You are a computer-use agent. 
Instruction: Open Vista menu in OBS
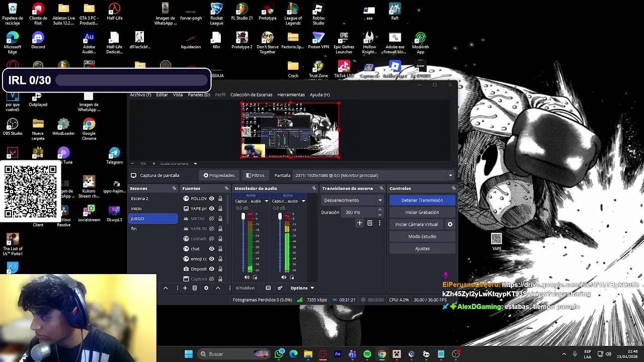178,95
